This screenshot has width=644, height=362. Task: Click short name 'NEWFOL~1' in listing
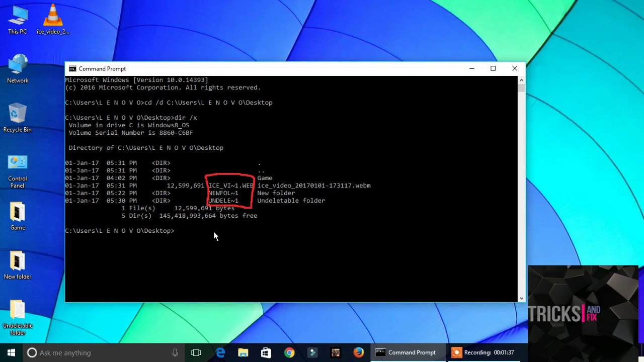(223, 193)
